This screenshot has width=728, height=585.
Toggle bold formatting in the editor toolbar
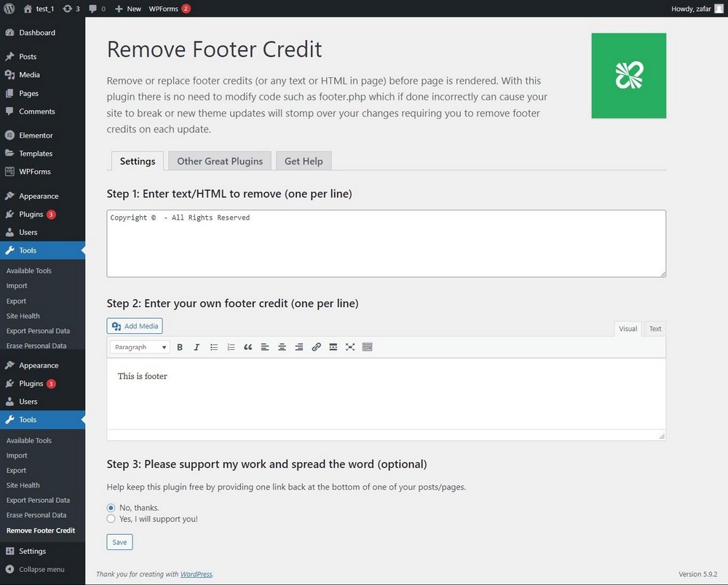point(180,347)
